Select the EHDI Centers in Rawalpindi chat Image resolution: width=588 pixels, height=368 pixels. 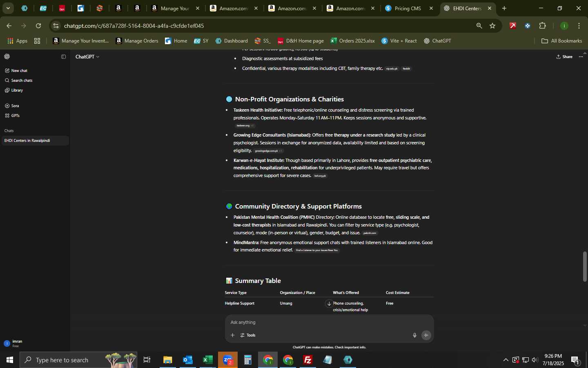tap(35, 141)
